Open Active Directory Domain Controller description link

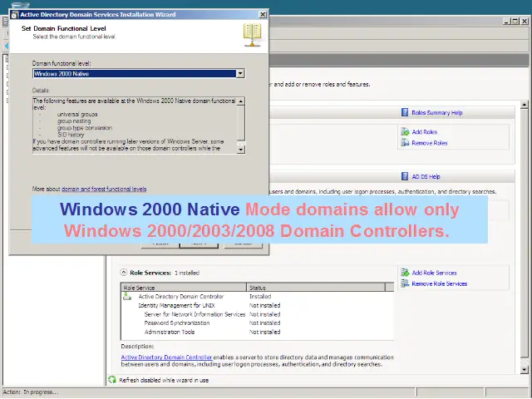pyautogui.click(x=166, y=357)
